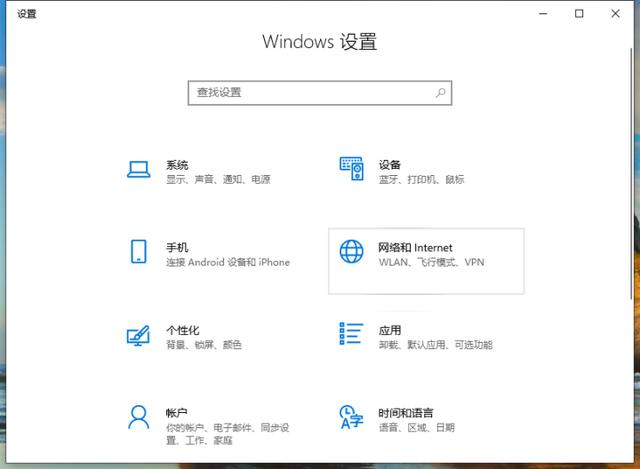This screenshot has height=469, width=640.
Task: Click the 个性化 paintbrush icon
Action: point(139,335)
